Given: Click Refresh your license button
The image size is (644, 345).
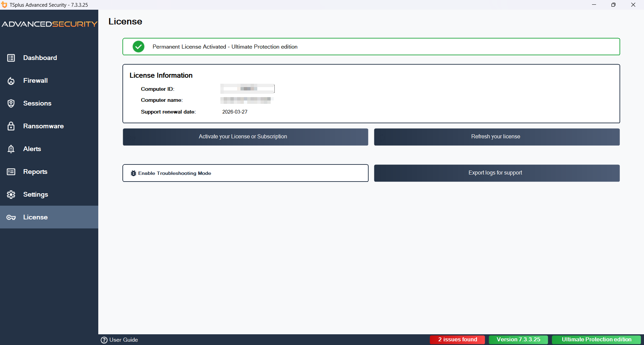Looking at the screenshot, I should [x=497, y=137].
